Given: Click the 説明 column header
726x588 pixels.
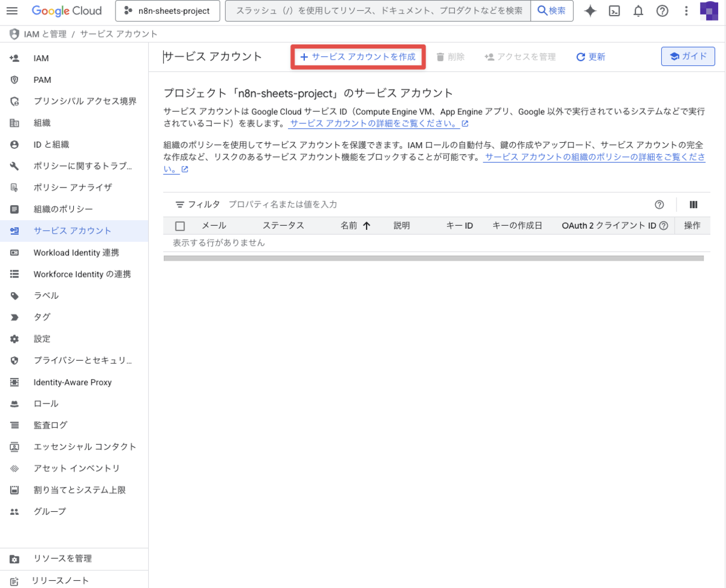Looking at the screenshot, I should pos(402,226).
